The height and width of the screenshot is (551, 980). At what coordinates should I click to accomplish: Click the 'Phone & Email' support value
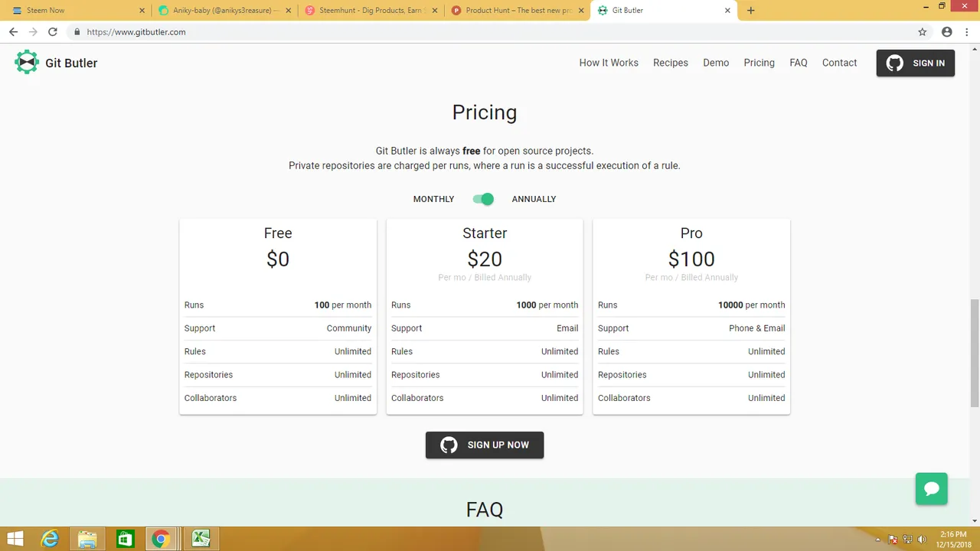click(756, 328)
